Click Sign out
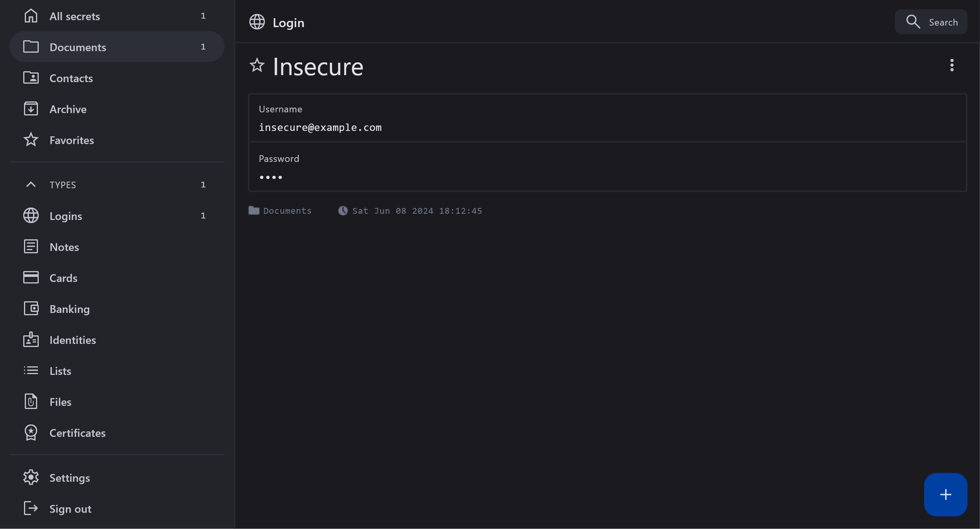The image size is (980, 529). [x=70, y=509]
